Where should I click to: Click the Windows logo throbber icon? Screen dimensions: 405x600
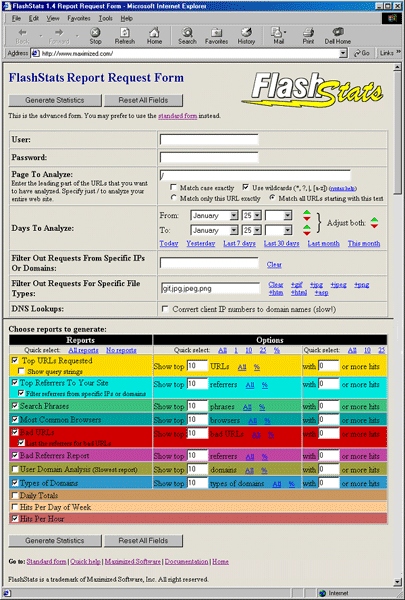(x=391, y=18)
